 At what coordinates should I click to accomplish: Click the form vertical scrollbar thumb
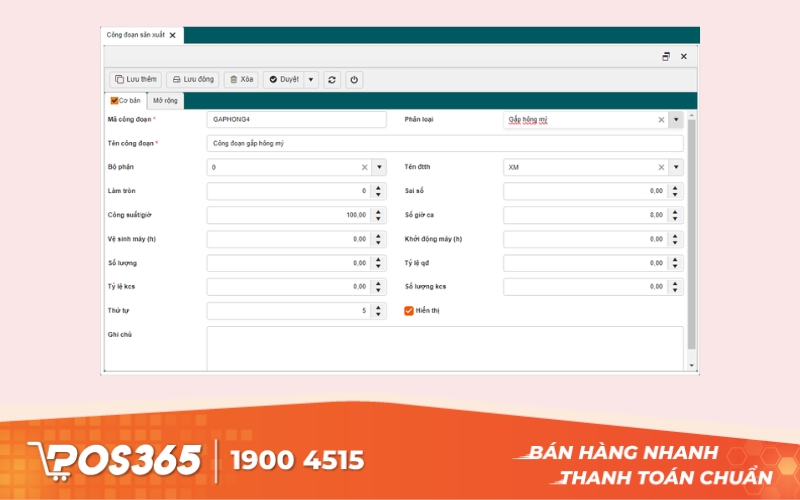pyautogui.click(x=691, y=234)
